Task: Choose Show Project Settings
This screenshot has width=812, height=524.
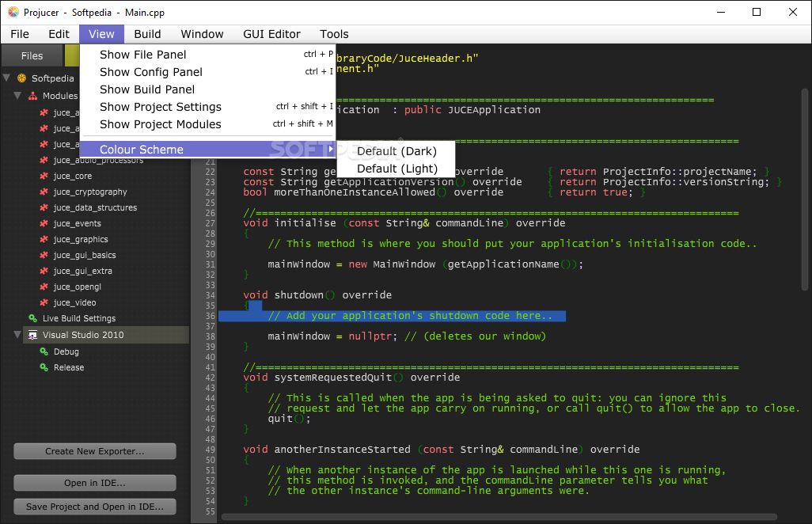Action: coord(208,107)
